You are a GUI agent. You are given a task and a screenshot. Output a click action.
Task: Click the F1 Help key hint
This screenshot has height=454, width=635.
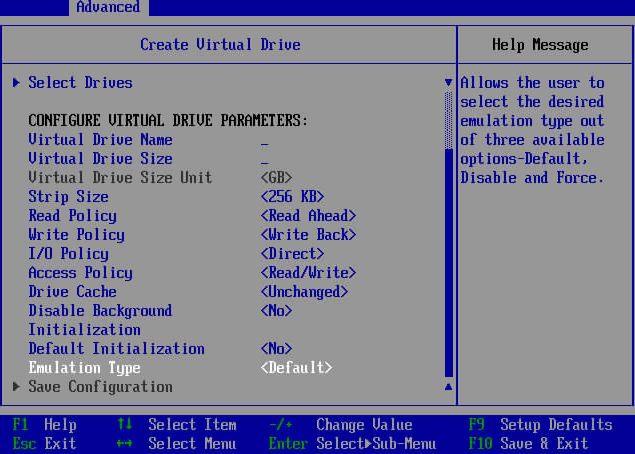click(45, 424)
